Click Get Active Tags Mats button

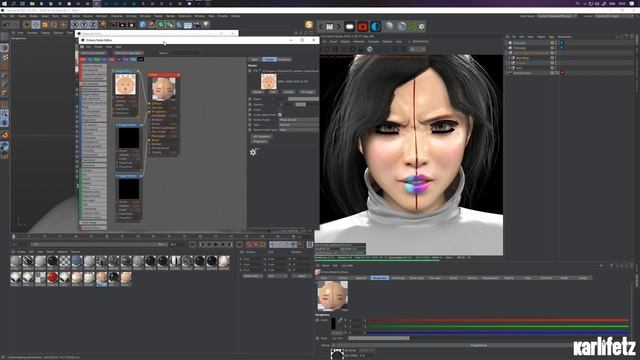(128, 53)
